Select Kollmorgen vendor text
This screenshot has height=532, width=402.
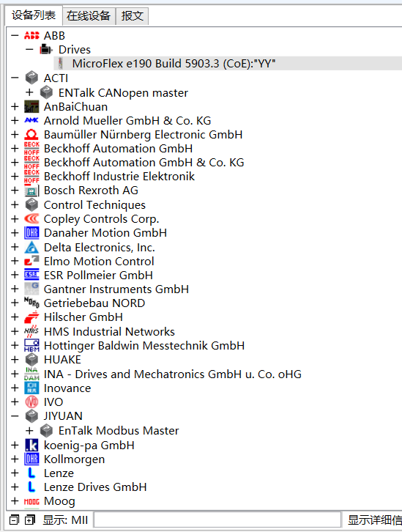(74, 459)
